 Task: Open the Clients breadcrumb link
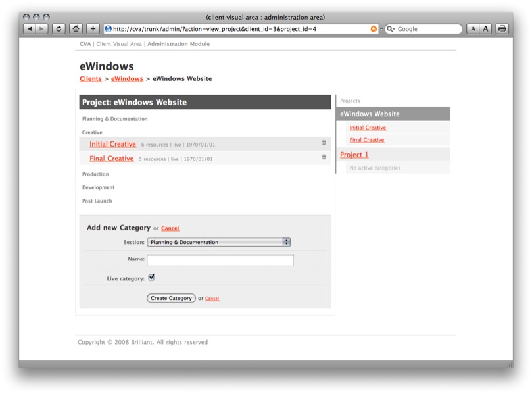click(x=91, y=79)
